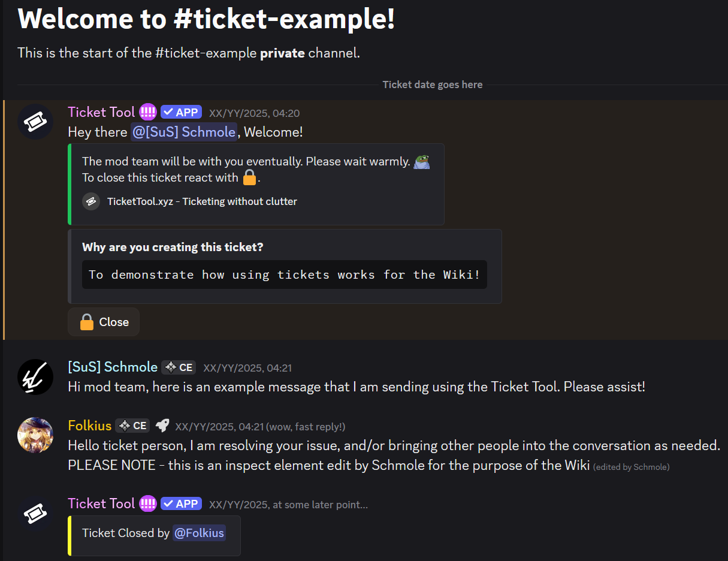The image size is (728, 561).
Task: Open the @[SuS] Schmole mention
Action: (x=184, y=132)
